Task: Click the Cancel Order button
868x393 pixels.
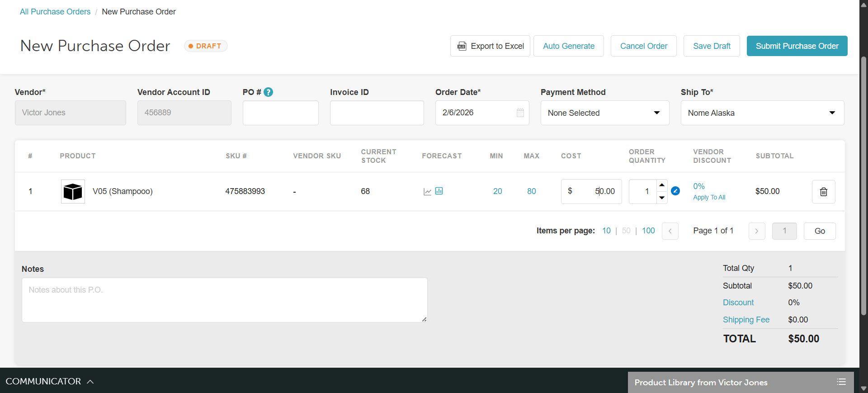Action: tap(644, 46)
